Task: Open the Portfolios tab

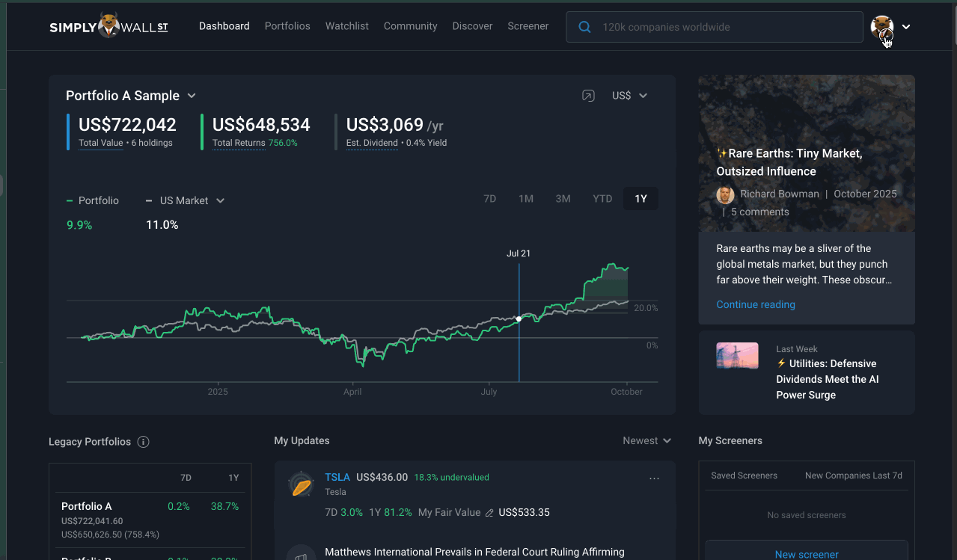Action: point(287,26)
